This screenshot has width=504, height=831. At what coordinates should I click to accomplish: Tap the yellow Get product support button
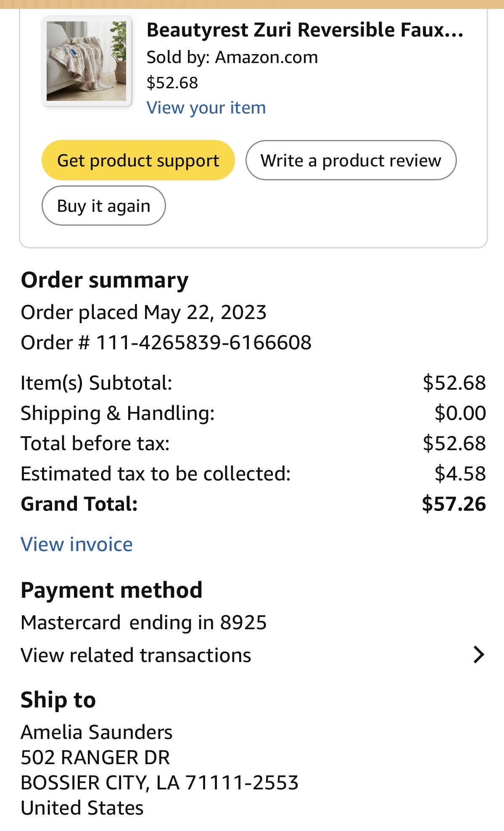[138, 160]
